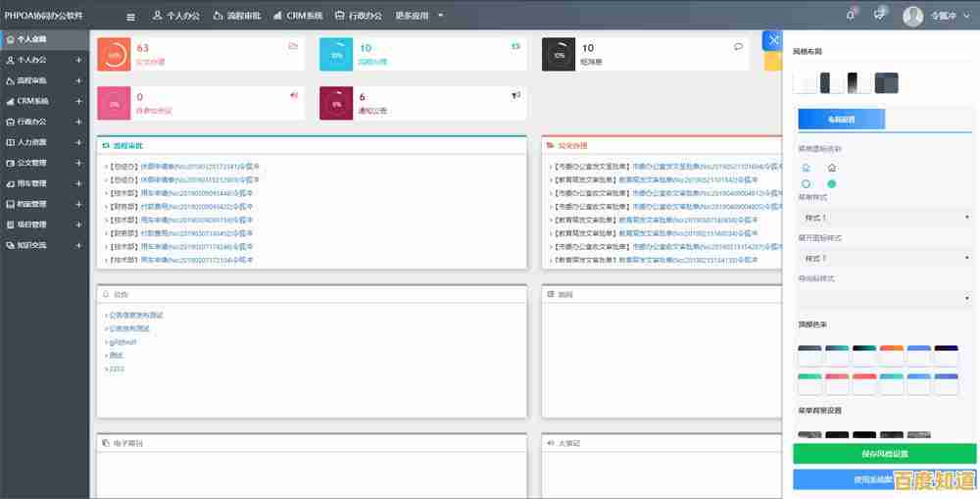This screenshot has height=499, width=980.
Task: Choose the all-dark layout style thumbnail
Action: point(887,83)
